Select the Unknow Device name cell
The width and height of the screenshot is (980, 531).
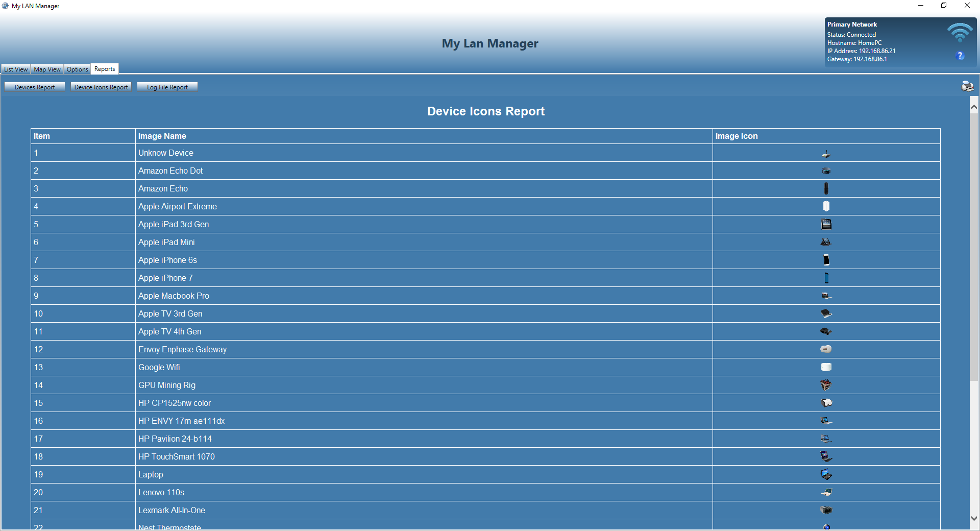[x=424, y=153]
